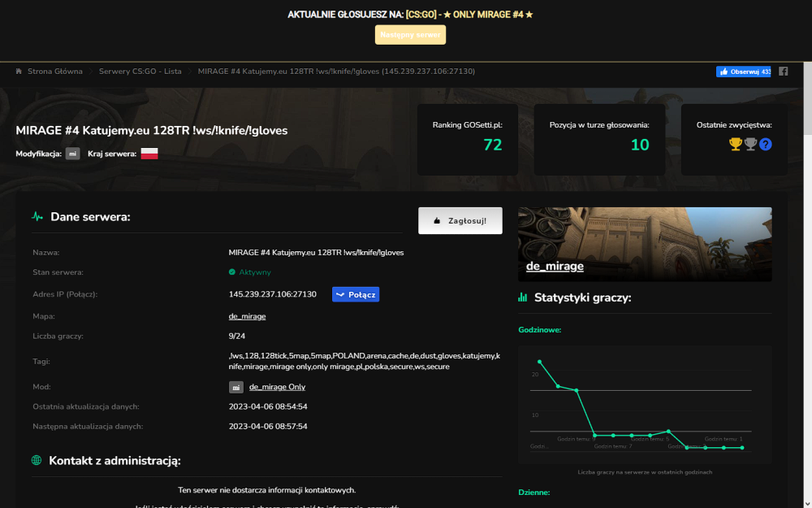Click the gold trophy icon
The height and width of the screenshot is (508, 812).
pyautogui.click(x=736, y=144)
